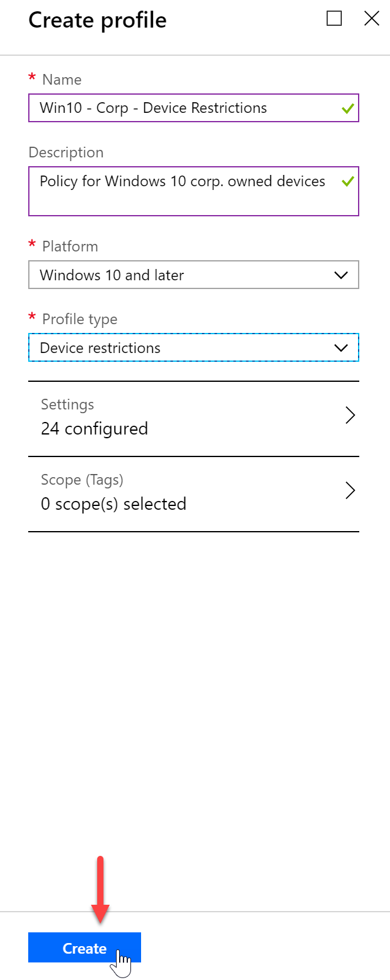Focus the Description text box
Image resolution: width=390 pixels, height=980 pixels.
(194, 191)
